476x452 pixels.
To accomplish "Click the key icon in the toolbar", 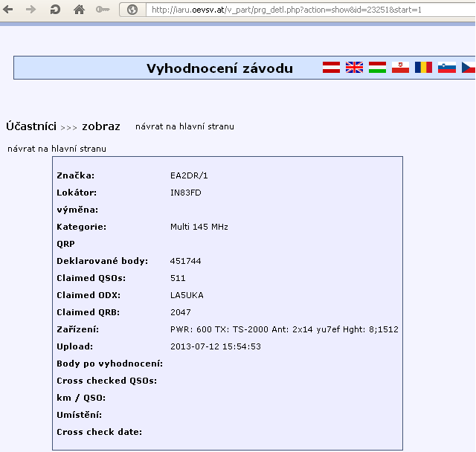I will coord(103,10).
